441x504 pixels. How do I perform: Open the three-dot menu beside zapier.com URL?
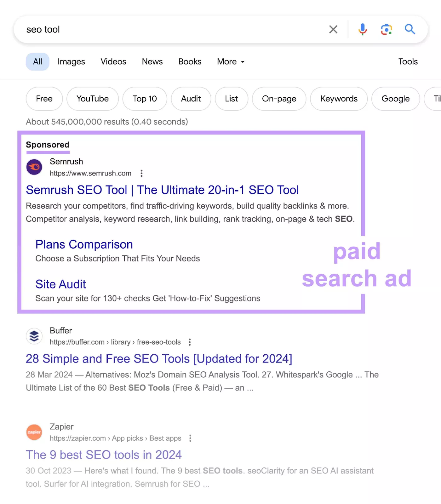click(190, 438)
